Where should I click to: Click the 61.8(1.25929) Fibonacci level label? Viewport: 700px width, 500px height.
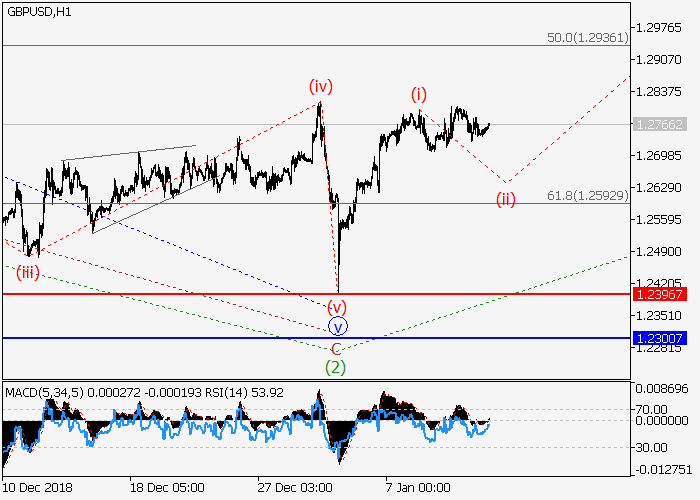[x=588, y=196]
